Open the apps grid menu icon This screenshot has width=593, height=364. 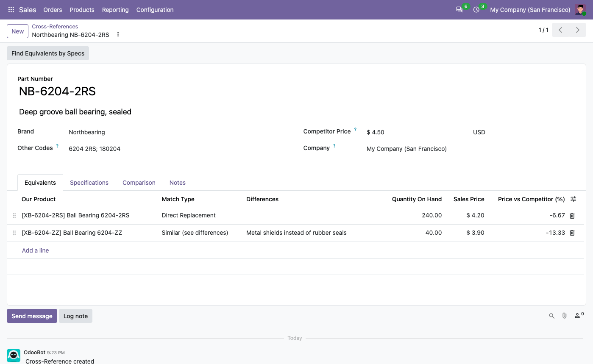click(x=11, y=10)
